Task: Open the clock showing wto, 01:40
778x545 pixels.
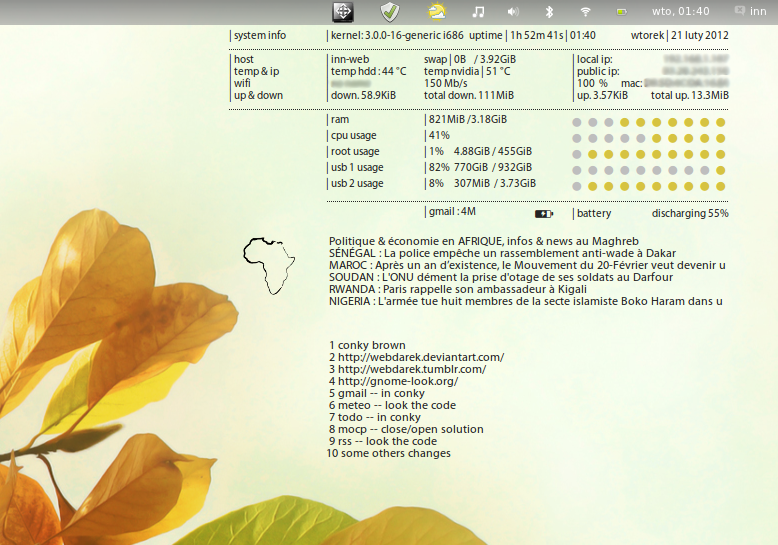Action: [x=681, y=11]
